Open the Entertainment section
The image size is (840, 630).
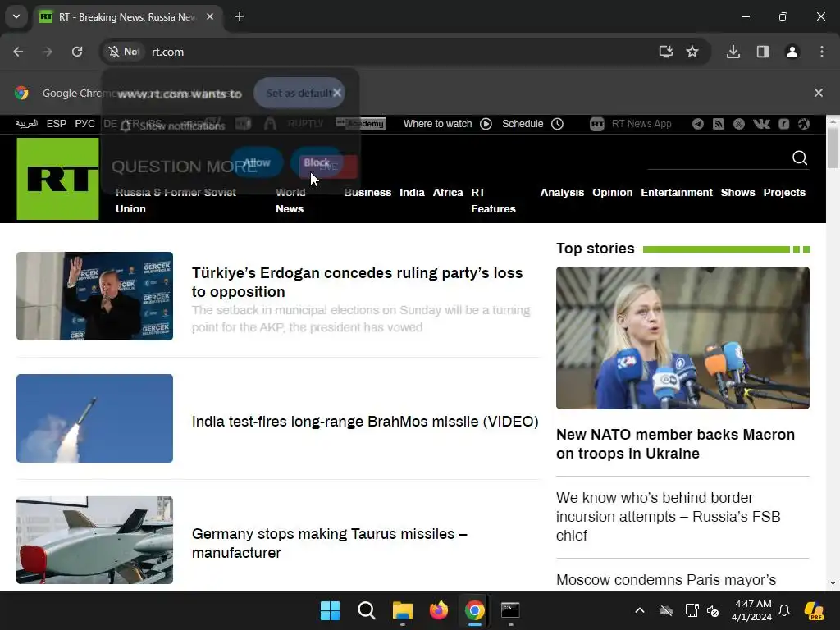(677, 192)
